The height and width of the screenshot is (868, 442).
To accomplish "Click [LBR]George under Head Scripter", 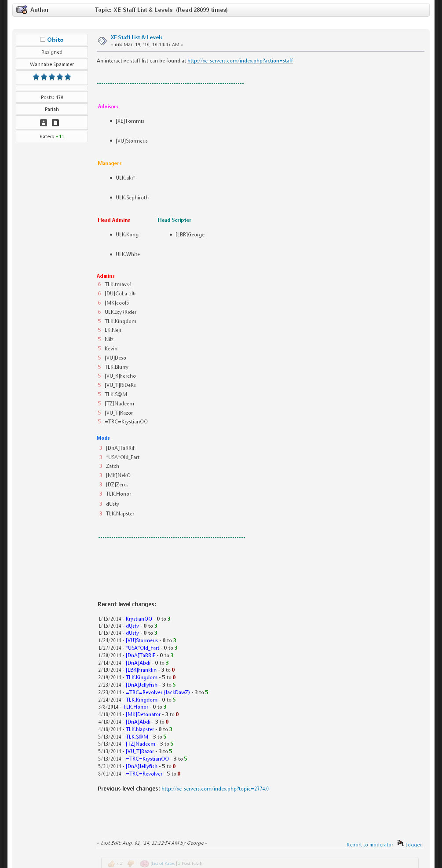I will click(190, 235).
